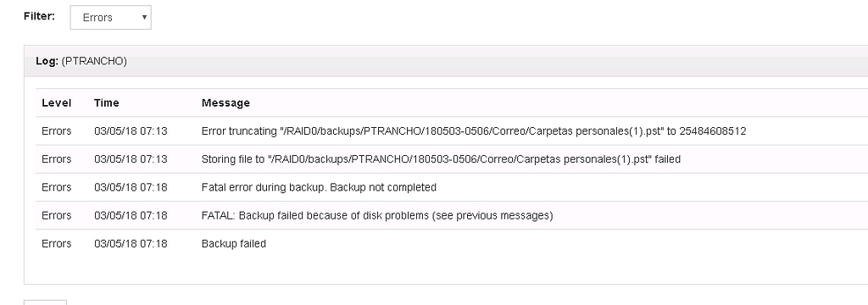This screenshot has width=868, height=305.
Task: Click the Filter label text
Action: point(39,16)
